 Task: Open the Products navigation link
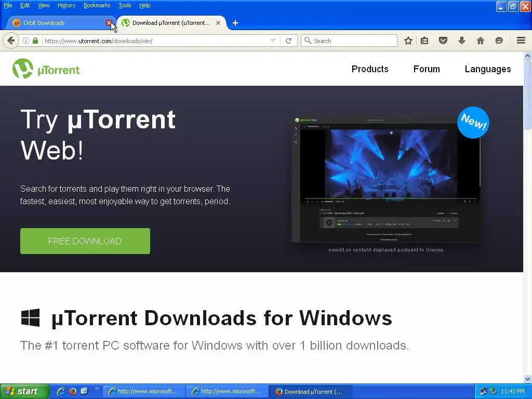pyautogui.click(x=370, y=69)
